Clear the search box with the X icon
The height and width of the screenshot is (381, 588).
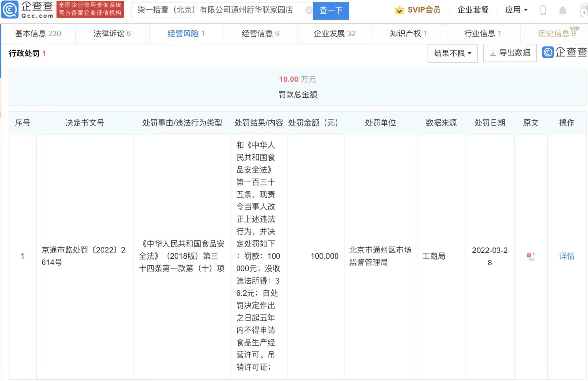point(309,10)
